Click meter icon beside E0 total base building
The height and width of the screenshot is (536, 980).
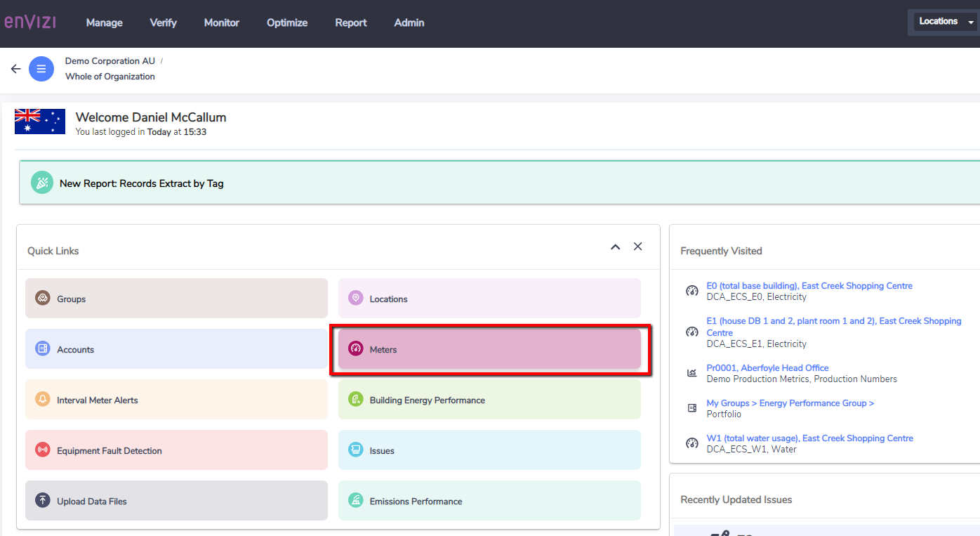point(692,291)
